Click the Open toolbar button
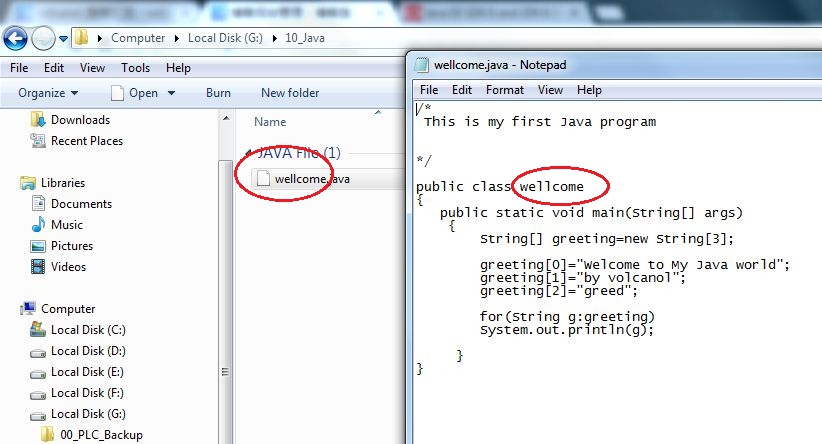This screenshot has width=822, height=444. (135, 93)
